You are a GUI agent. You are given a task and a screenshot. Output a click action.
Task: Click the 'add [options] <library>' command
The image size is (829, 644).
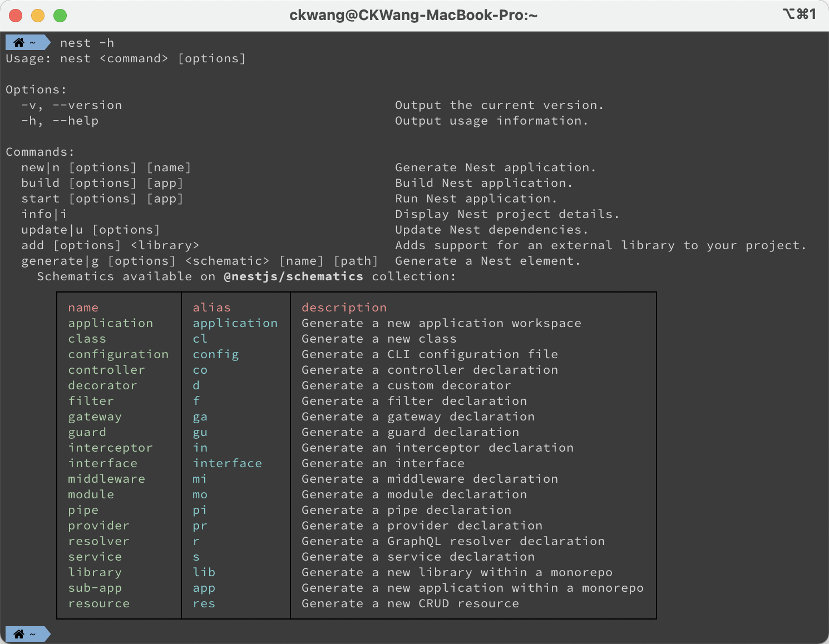[x=110, y=245]
